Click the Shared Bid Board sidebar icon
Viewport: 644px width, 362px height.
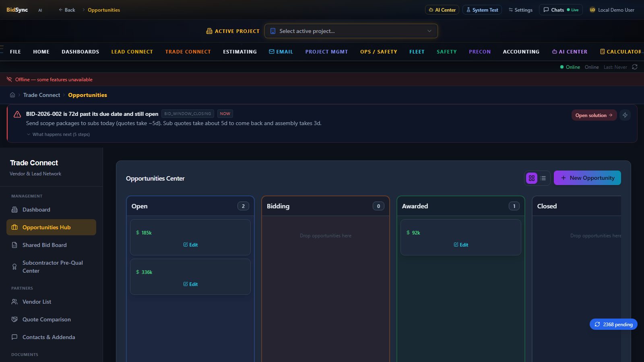tap(14, 245)
